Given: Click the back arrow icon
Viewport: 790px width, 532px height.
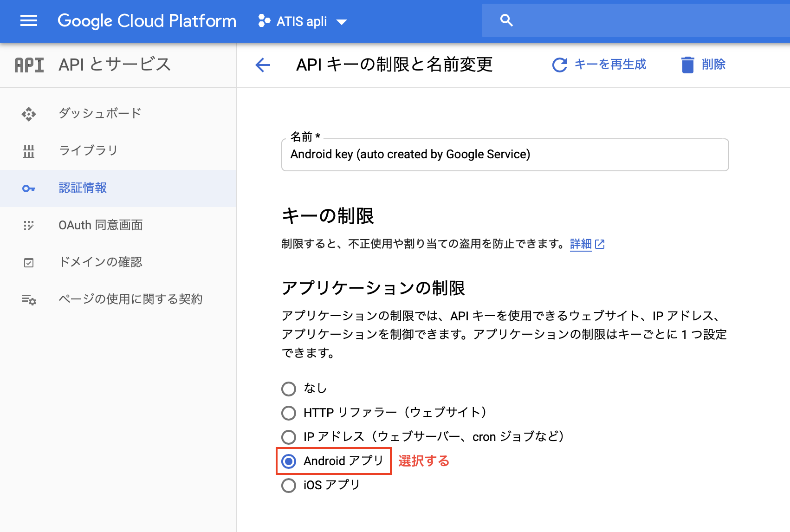Looking at the screenshot, I should (263, 65).
